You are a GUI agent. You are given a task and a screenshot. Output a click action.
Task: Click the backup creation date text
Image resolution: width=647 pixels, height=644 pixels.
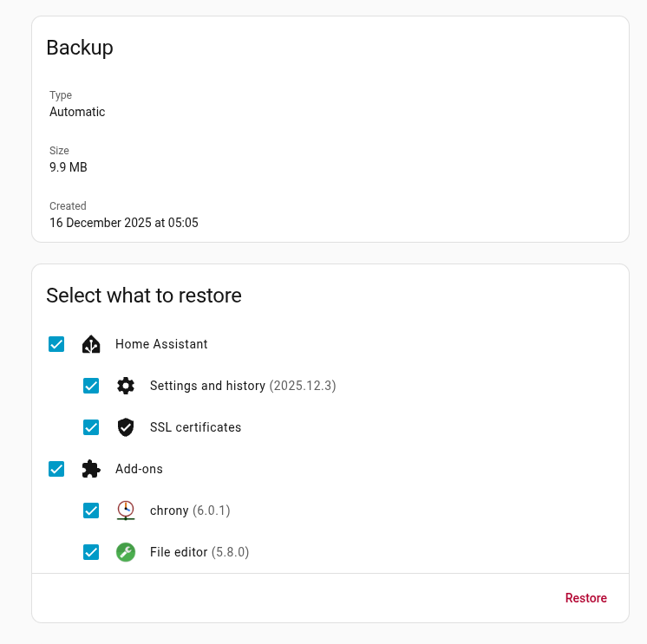click(x=124, y=223)
